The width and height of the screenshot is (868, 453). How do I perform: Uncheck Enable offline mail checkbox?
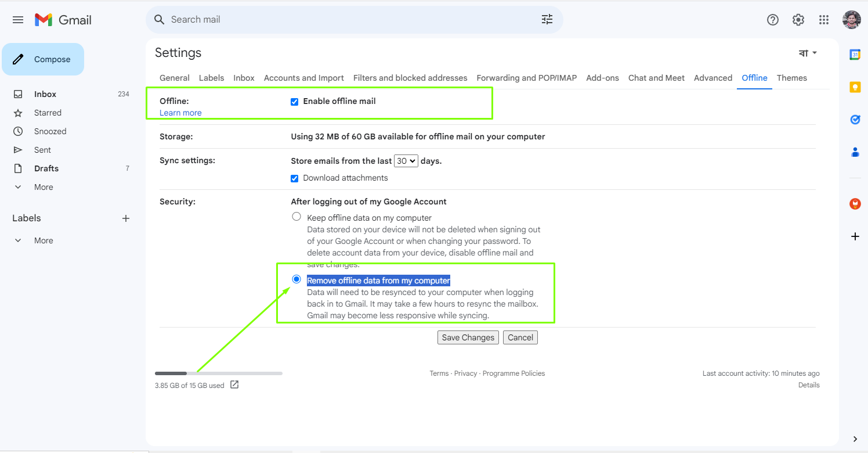coord(295,102)
